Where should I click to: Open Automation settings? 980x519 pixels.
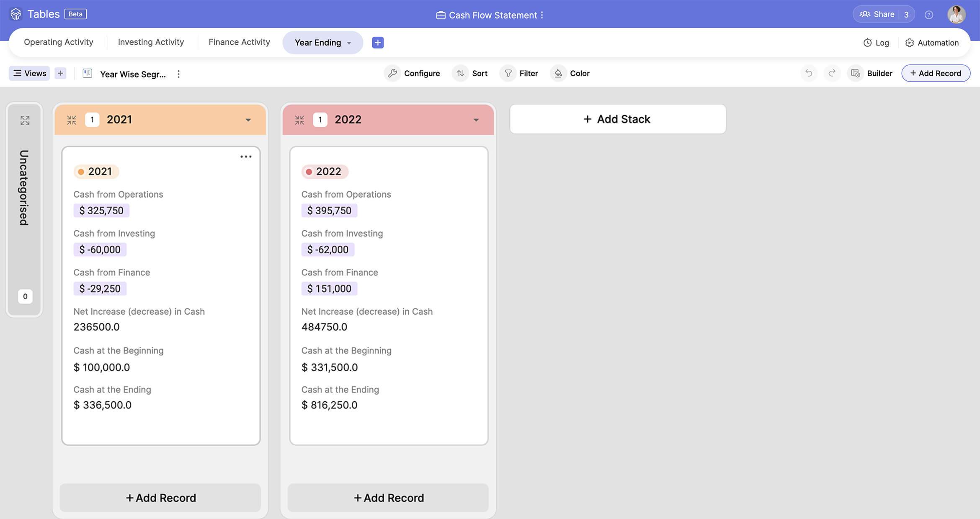click(932, 43)
